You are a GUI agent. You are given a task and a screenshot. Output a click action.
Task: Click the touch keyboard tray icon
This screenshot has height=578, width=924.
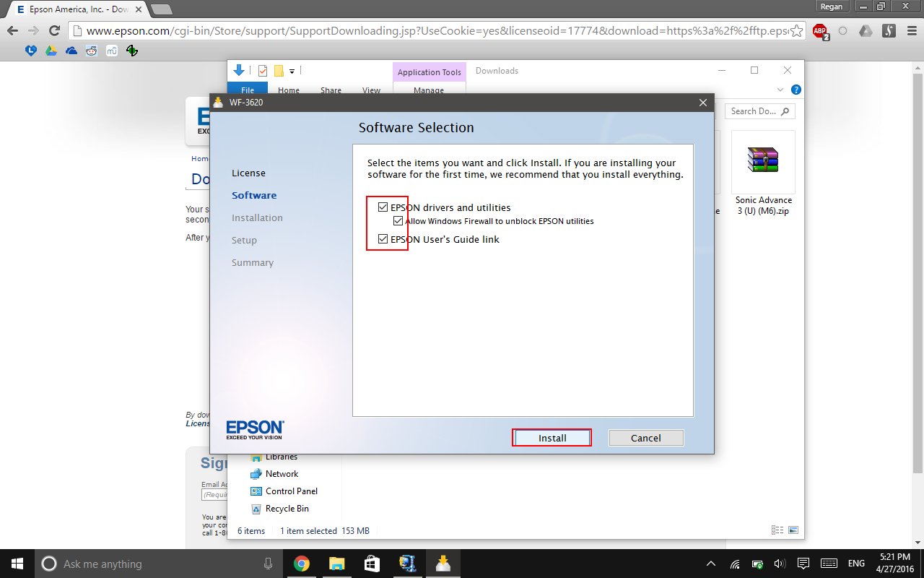pos(829,564)
